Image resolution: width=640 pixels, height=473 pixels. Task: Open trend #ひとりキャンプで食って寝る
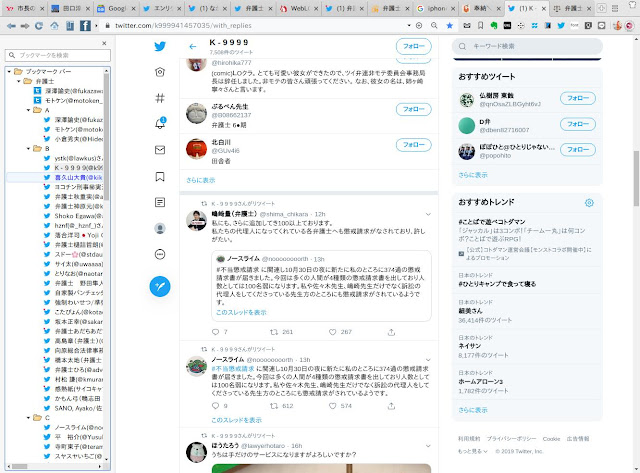(x=497, y=284)
